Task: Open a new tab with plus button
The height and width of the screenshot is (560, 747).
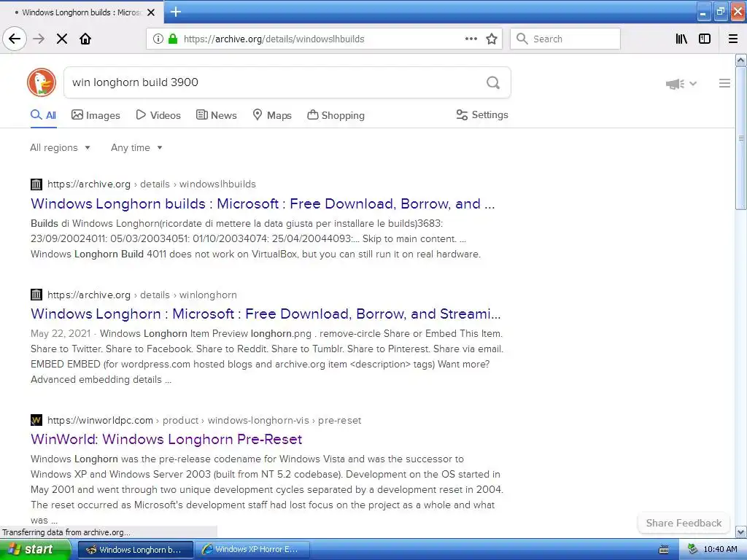Action: pos(175,12)
